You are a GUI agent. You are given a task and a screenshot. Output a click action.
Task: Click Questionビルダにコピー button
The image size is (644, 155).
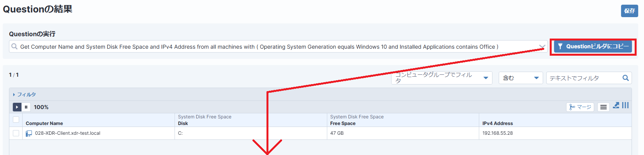click(x=593, y=46)
